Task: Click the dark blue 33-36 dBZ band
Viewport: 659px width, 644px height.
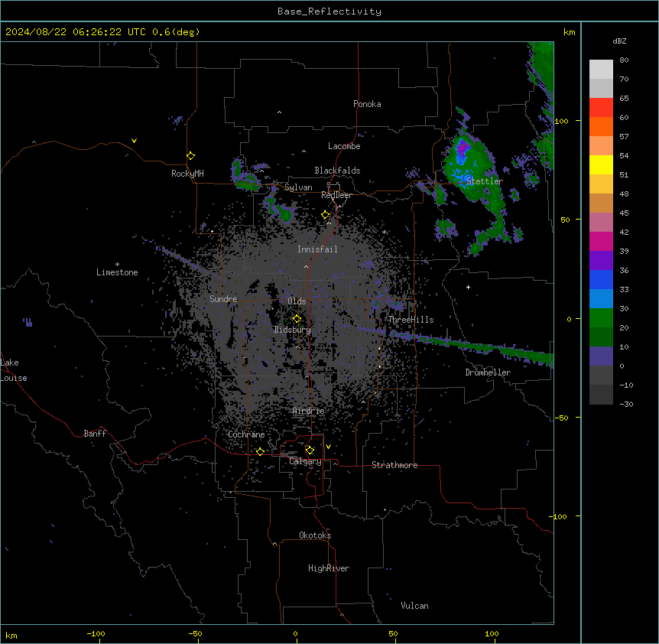Action: 601,279
